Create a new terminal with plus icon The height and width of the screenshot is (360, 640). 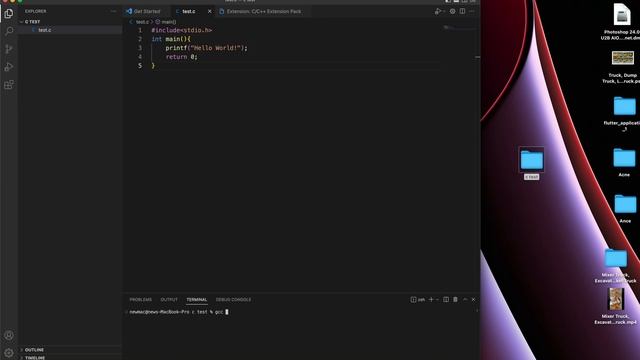coord(431,300)
